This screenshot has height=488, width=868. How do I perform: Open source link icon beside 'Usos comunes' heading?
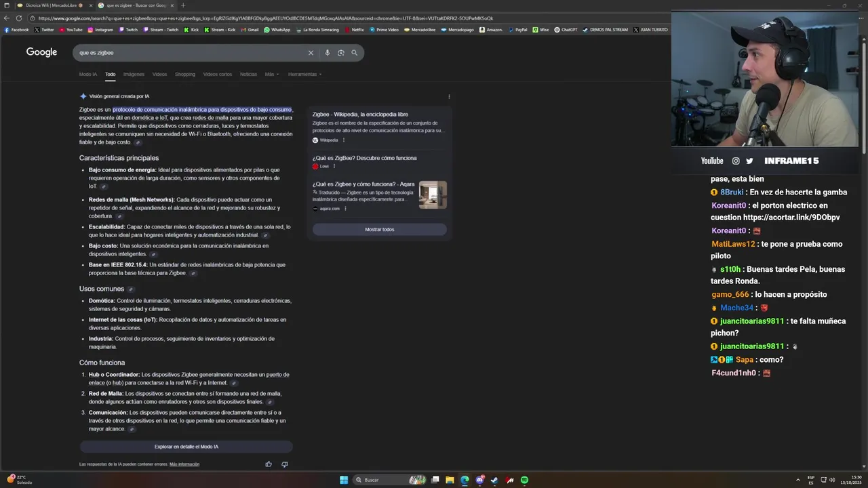coord(131,289)
